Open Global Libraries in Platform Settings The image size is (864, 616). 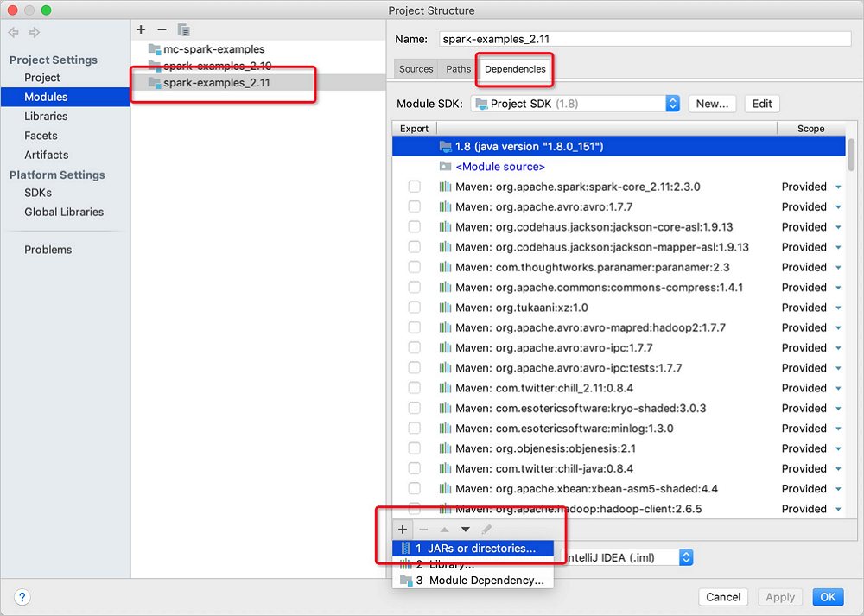pos(64,213)
